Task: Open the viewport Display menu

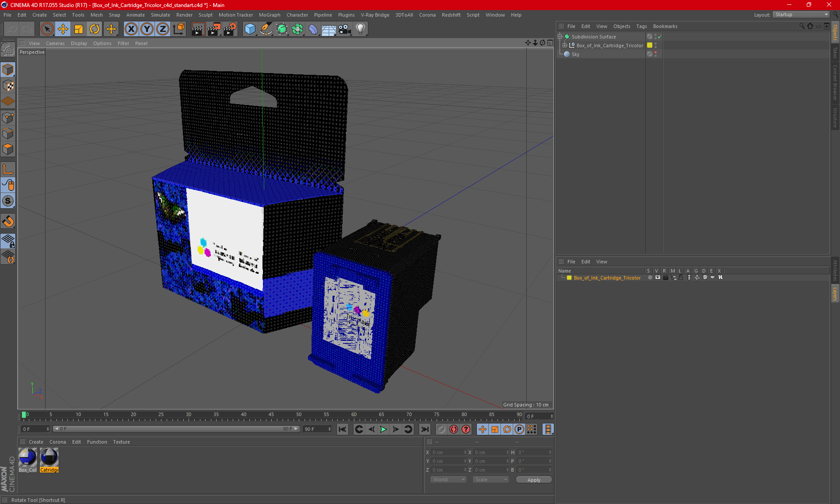Action: (79, 43)
